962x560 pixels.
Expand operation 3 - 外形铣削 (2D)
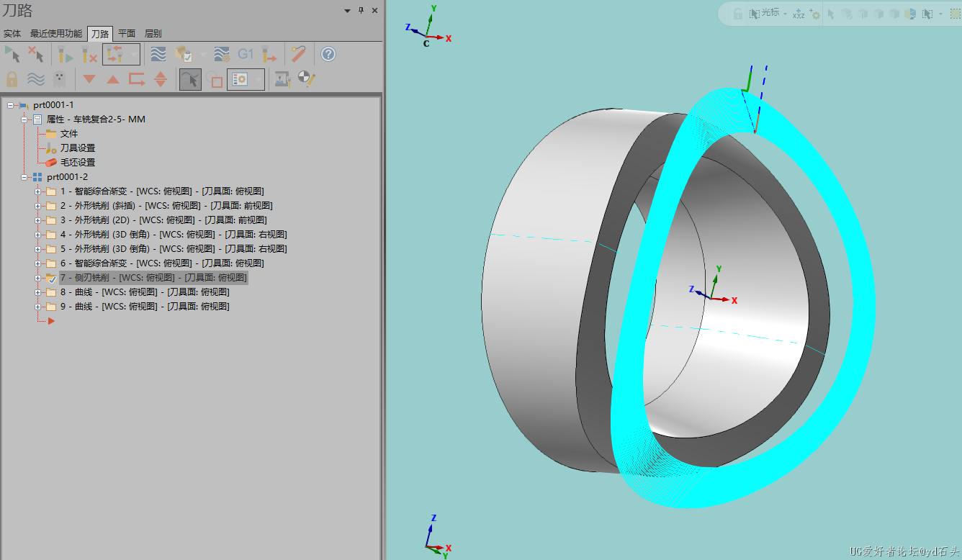pyautogui.click(x=38, y=220)
